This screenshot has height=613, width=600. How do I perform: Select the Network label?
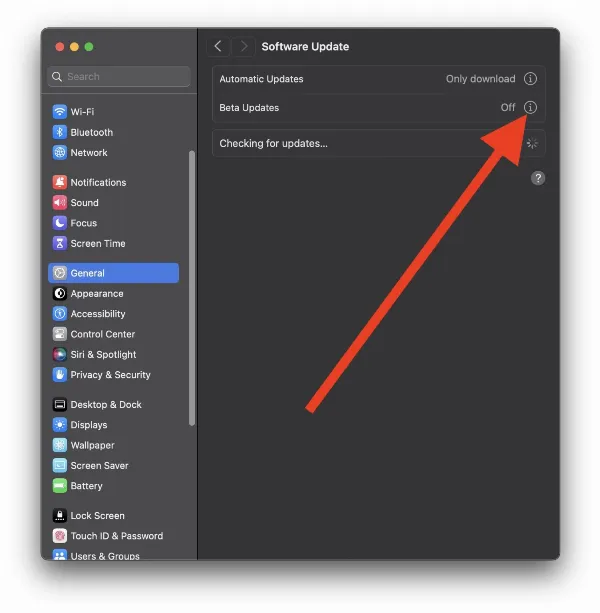pos(89,152)
